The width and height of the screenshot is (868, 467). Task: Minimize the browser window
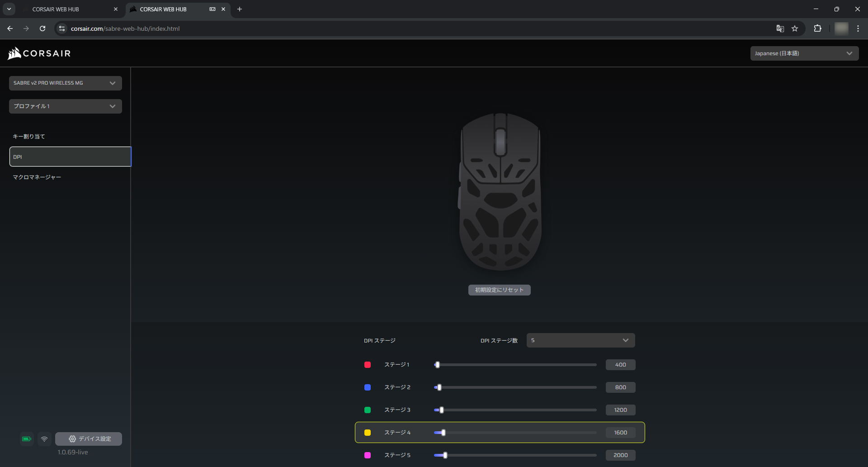[816, 9]
